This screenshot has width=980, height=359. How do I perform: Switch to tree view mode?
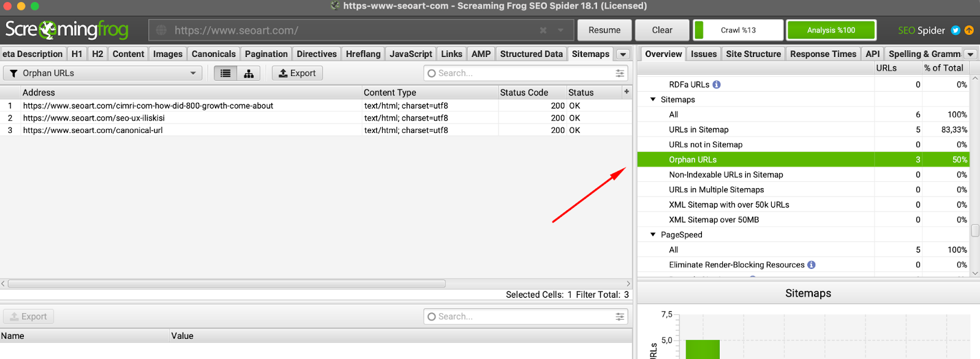(x=249, y=74)
